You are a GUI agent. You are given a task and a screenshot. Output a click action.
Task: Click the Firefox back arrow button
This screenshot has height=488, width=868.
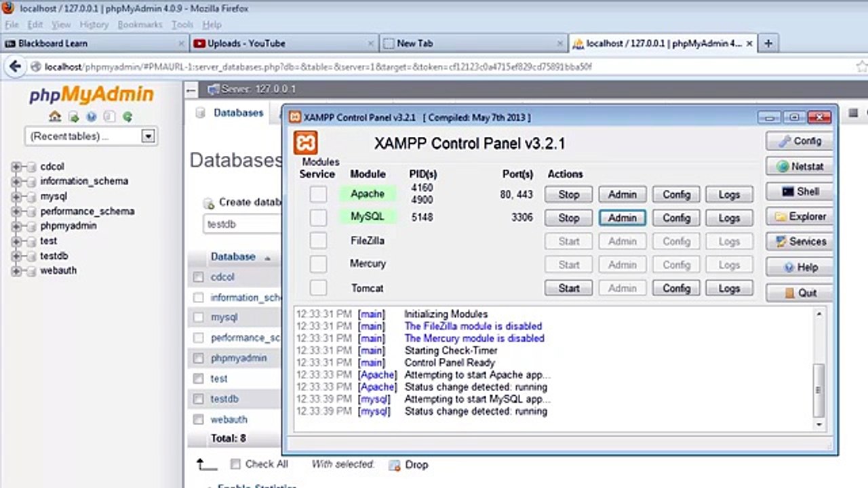tap(15, 66)
